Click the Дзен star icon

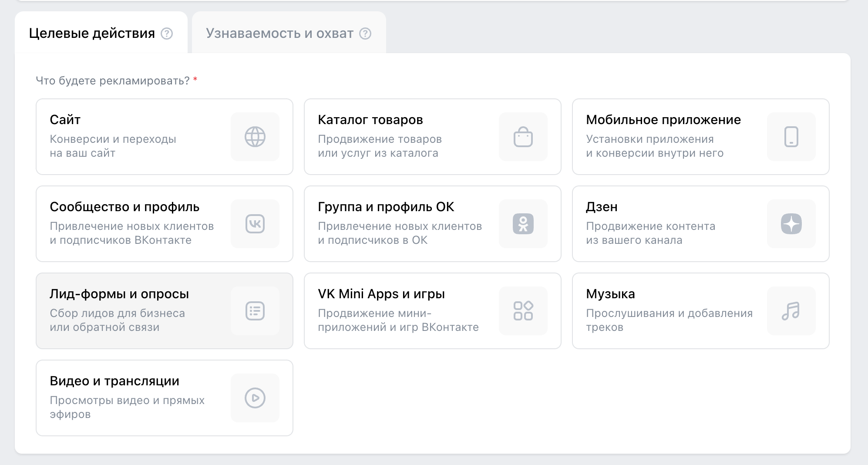(791, 224)
